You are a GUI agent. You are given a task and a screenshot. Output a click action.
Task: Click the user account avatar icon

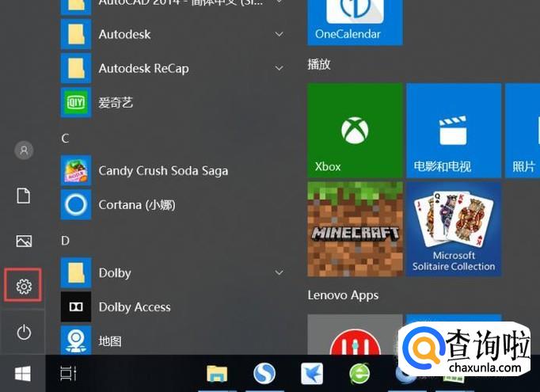tap(24, 150)
